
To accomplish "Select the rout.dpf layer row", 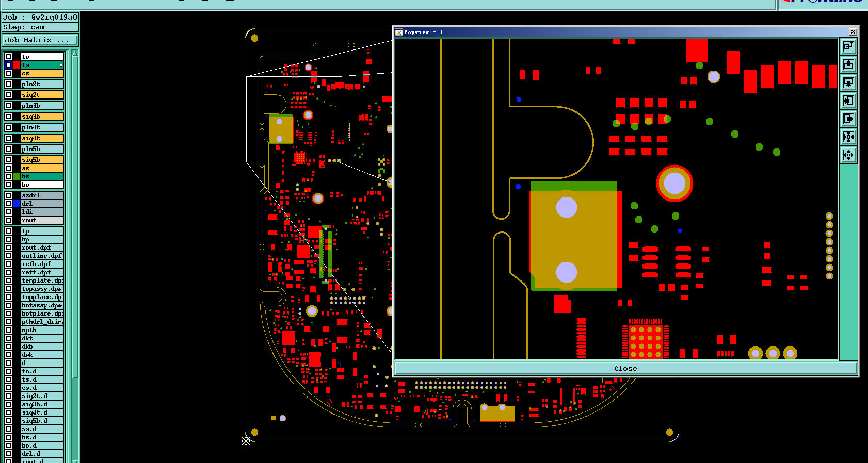I will 42,247.
